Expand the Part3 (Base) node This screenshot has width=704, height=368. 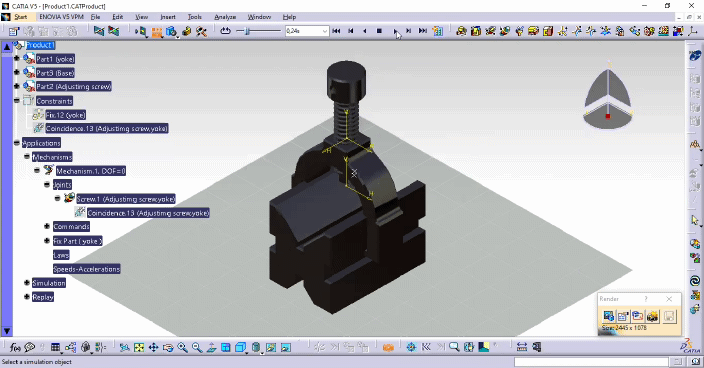click(17, 72)
